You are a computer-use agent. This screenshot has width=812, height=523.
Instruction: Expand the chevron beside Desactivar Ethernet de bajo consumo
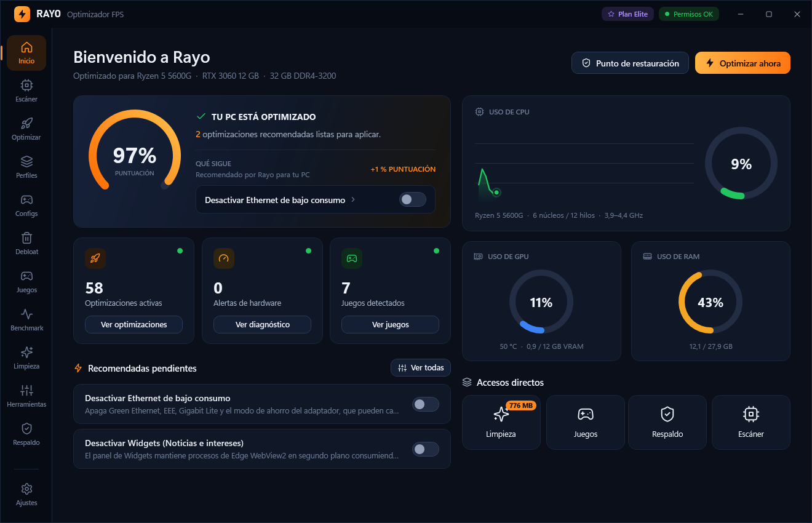[353, 200]
